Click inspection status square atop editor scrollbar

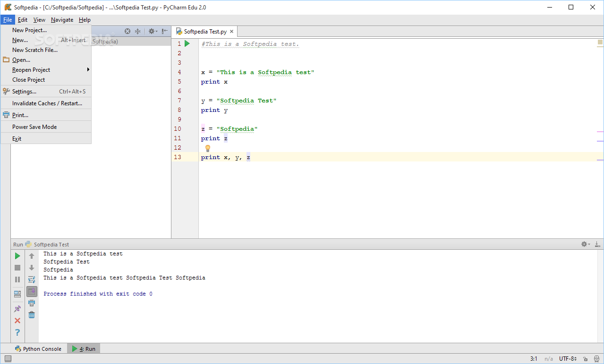point(600,42)
